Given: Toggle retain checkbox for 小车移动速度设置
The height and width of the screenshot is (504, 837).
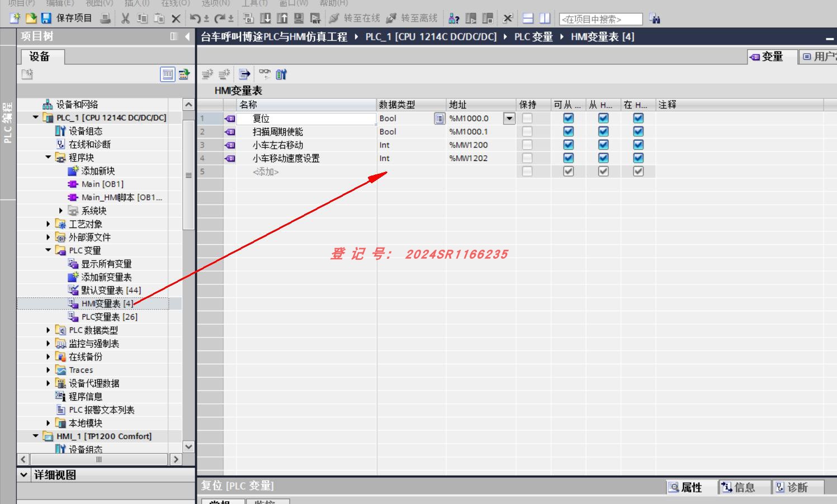Looking at the screenshot, I should tap(527, 158).
